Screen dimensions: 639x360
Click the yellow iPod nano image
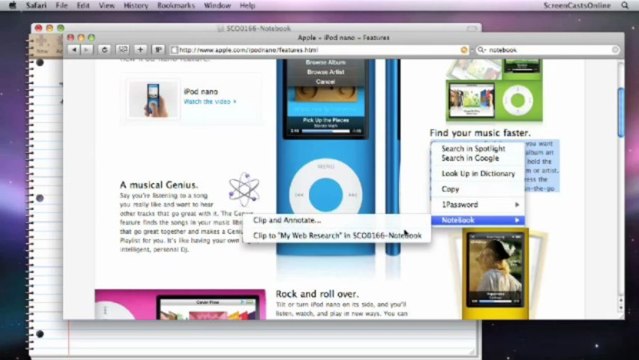pyautogui.click(x=496, y=274)
